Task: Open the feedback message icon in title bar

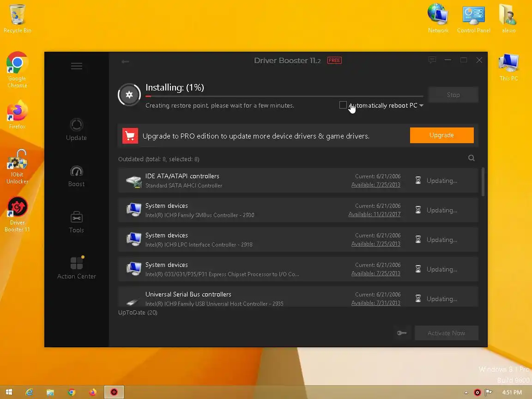Action: 432,60
